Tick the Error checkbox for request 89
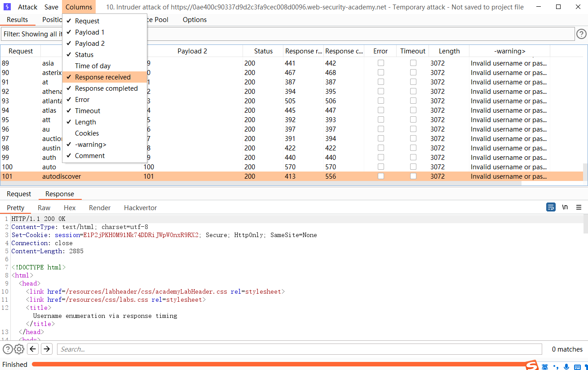The width and height of the screenshot is (588, 370). click(381, 63)
